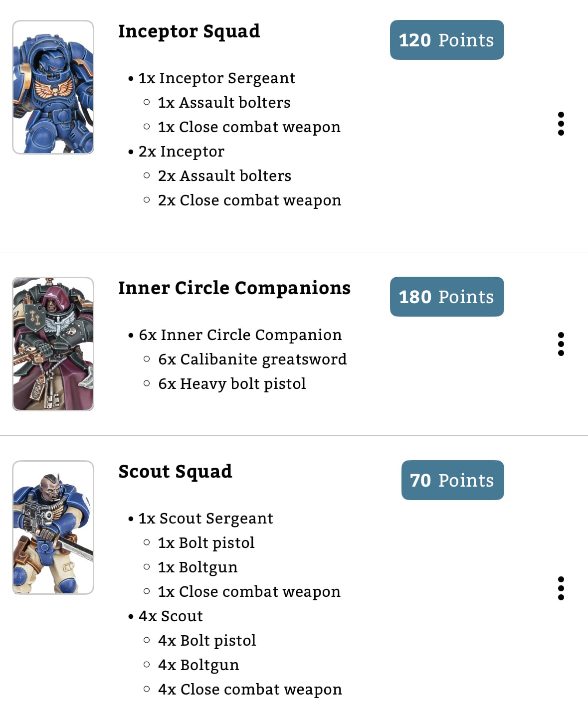Click the 70 Points badge
Viewport: 588px width, 705px height.
pos(452,480)
